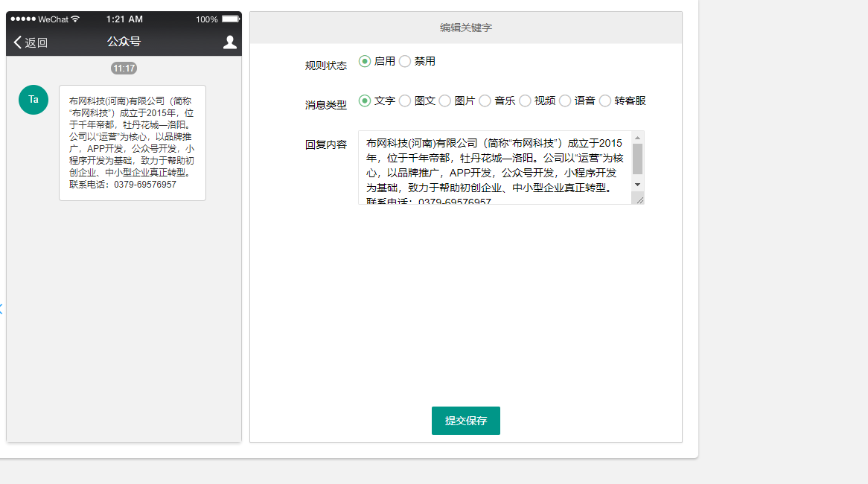Choose 转客服 message type
868x484 pixels.
coord(605,101)
